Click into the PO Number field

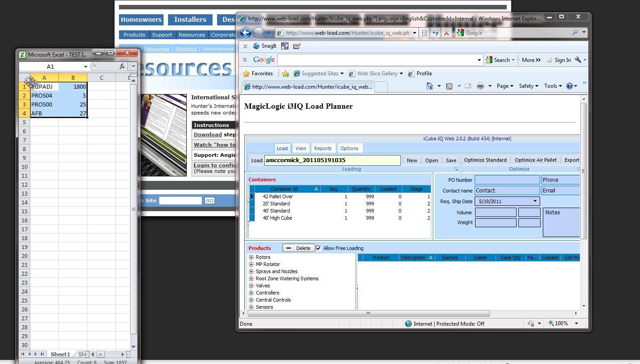(x=507, y=180)
